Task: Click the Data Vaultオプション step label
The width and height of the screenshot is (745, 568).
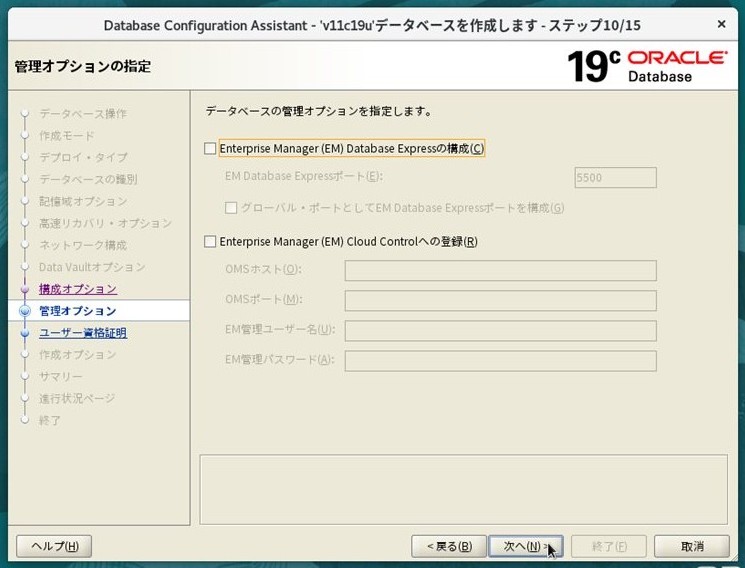Action: pyautogui.click(x=92, y=267)
